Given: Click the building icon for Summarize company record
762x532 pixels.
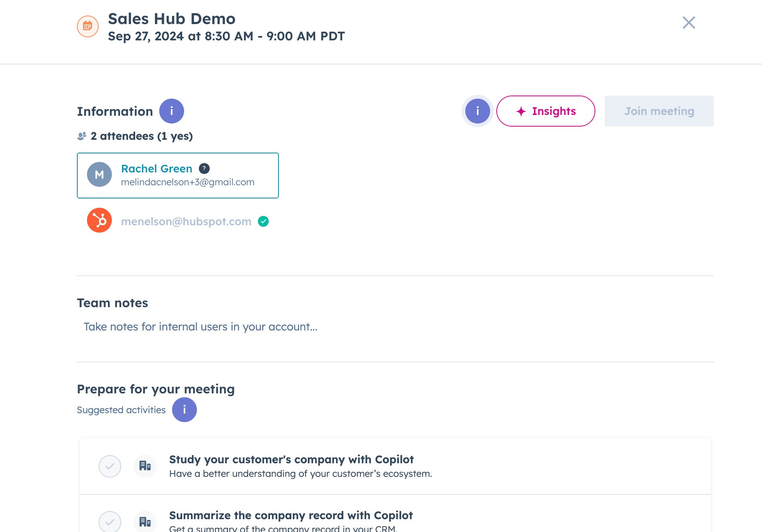Looking at the screenshot, I should coord(145,522).
